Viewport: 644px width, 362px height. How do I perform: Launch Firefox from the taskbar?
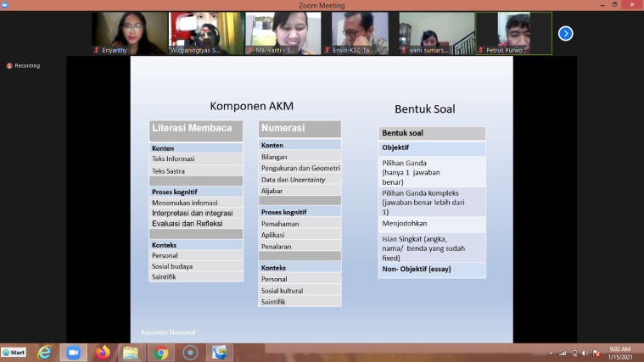[103, 352]
